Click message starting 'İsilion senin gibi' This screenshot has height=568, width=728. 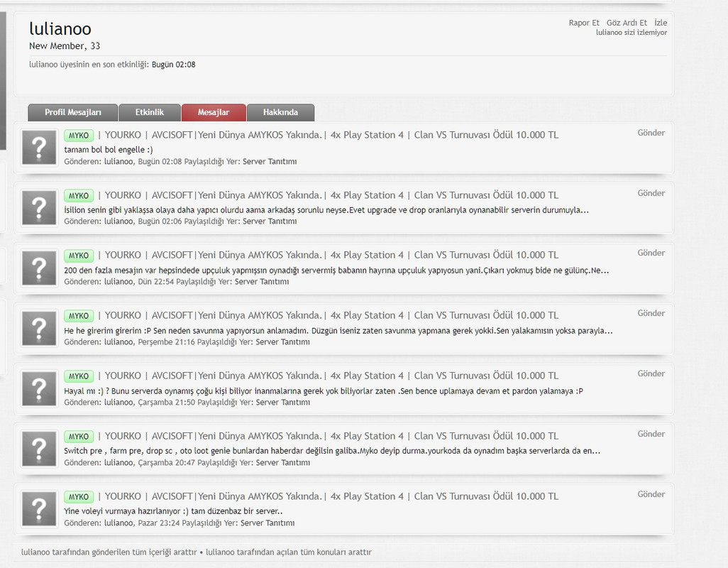(x=326, y=210)
